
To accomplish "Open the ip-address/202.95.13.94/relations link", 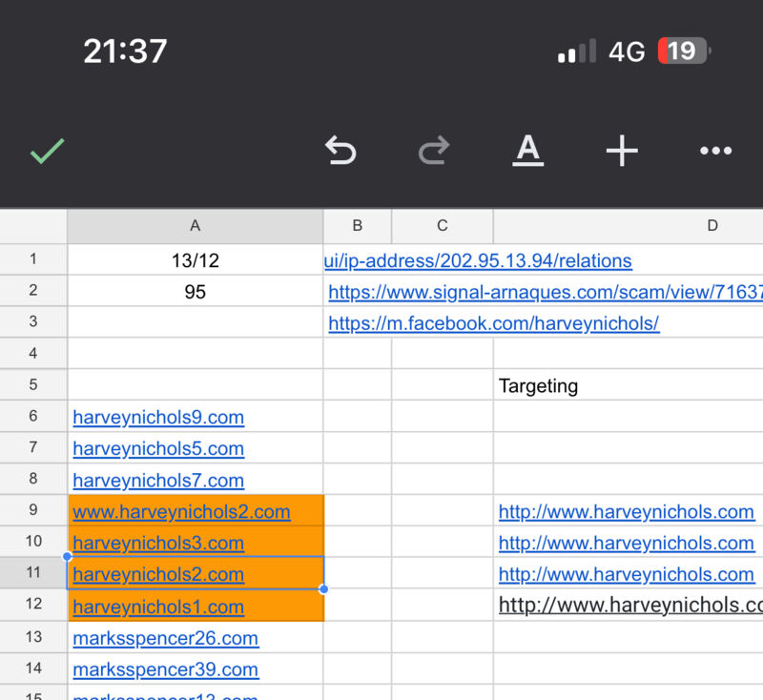I will (x=478, y=260).
